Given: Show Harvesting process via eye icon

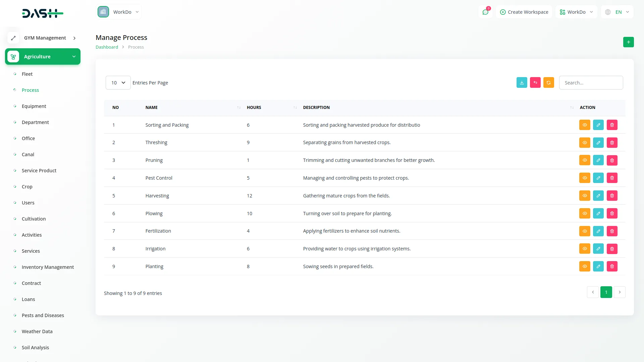Looking at the screenshot, I should pyautogui.click(x=584, y=196).
